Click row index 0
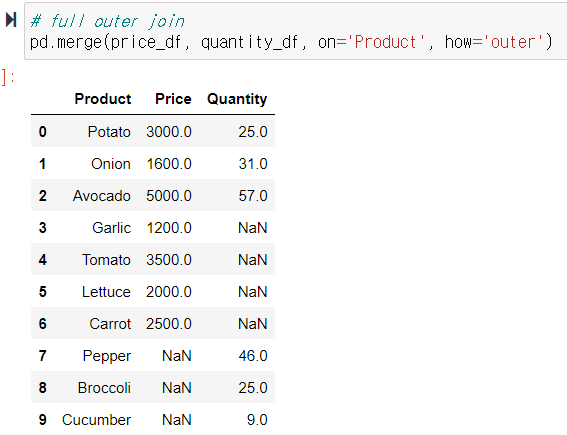Screen dimensions: 567x435 43,132
